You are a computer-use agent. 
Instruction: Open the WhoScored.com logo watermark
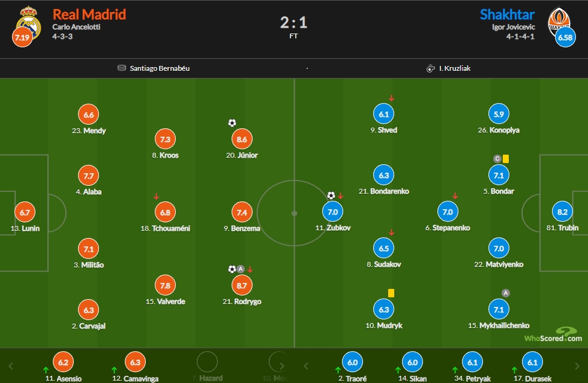click(x=553, y=334)
